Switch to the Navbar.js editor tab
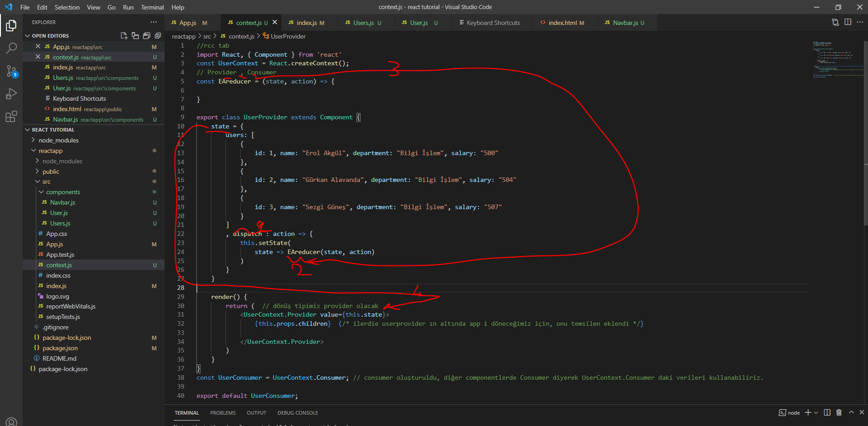Viewport: 868px width, 426px height. [x=625, y=23]
